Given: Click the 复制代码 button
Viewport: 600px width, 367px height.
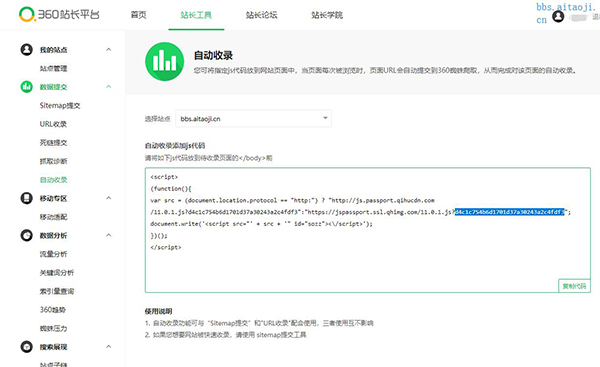Looking at the screenshot, I should [574, 286].
